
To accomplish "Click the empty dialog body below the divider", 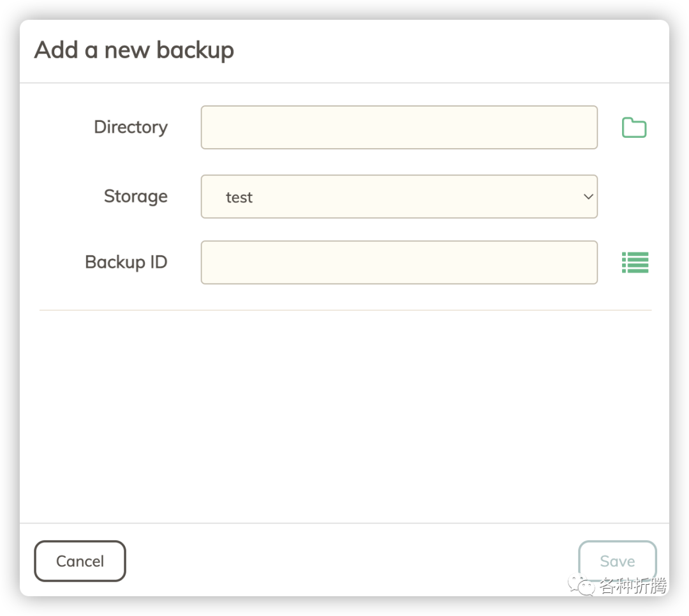I will tap(344, 415).
